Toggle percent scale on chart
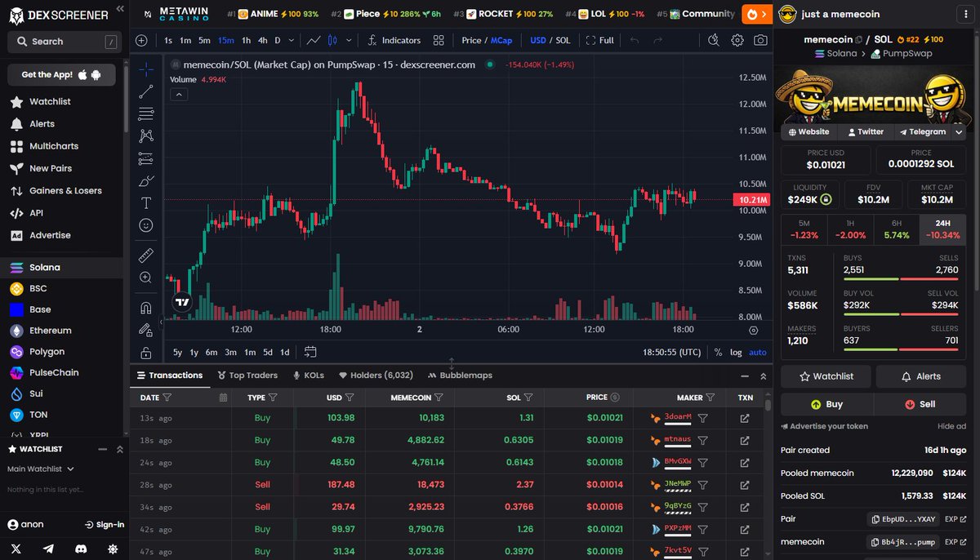Image resolution: width=980 pixels, height=560 pixels. pyautogui.click(x=718, y=352)
